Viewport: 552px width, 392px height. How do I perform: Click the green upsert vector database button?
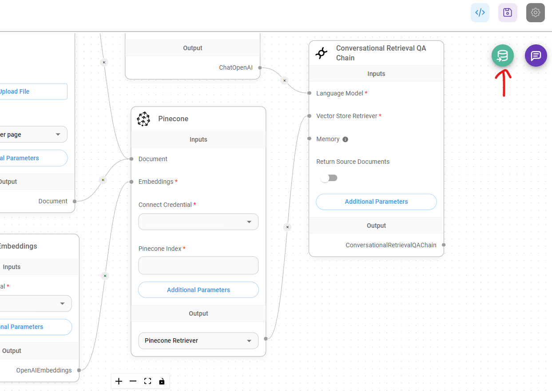pyautogui.click(x=502, y=56)
